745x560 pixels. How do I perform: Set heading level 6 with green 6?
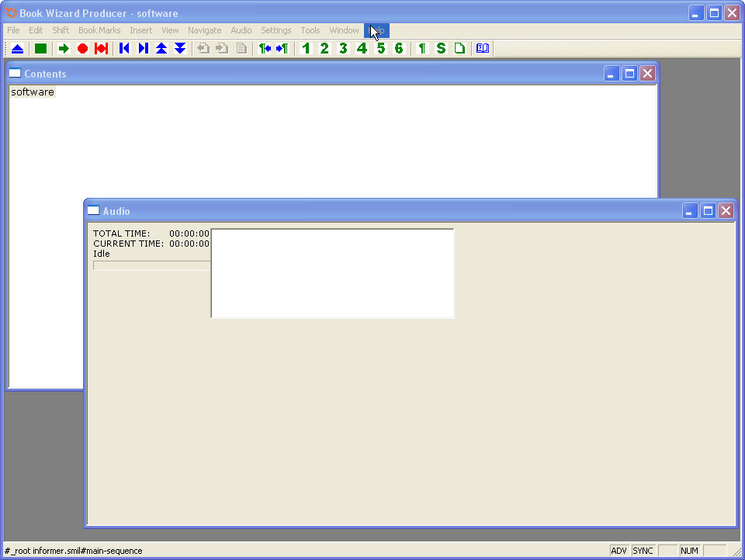click(399, 48)
